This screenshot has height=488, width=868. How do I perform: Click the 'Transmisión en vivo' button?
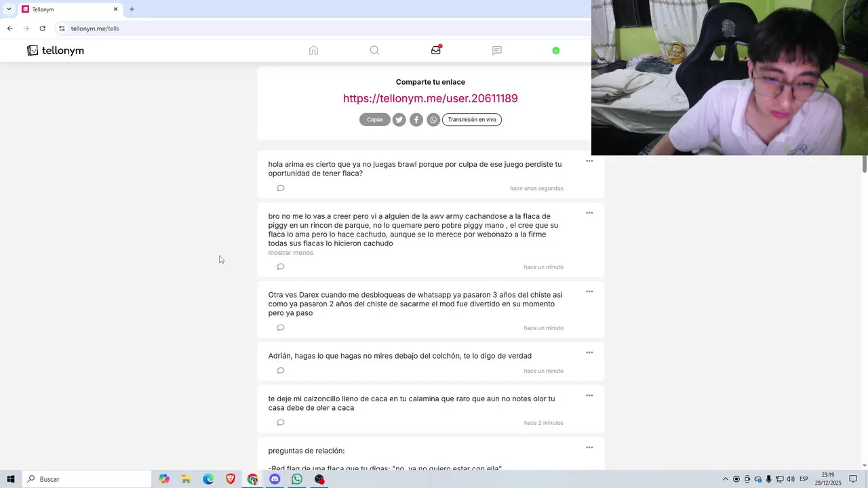point(472,120)
